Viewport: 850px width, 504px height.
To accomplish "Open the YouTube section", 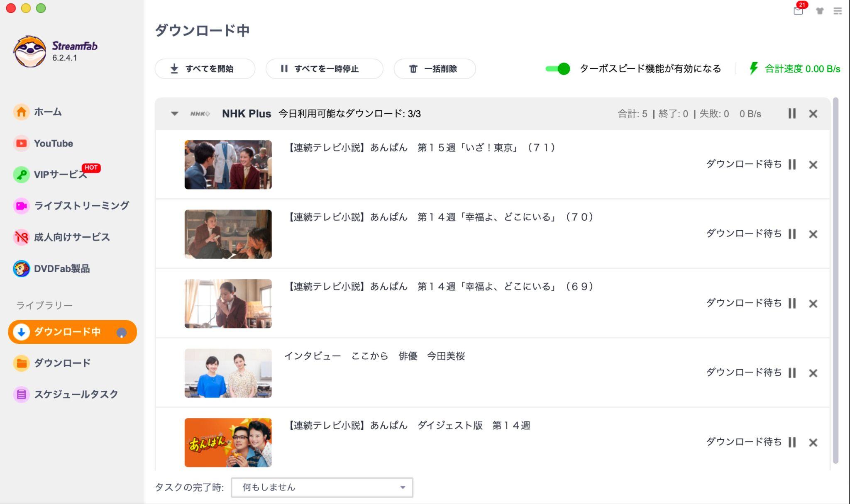I will [43, 144].
